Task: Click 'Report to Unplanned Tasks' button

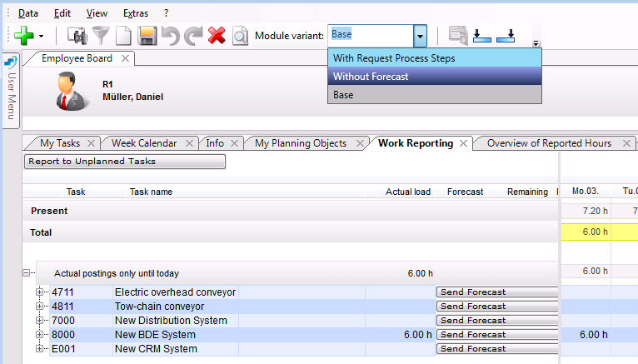Action: coord(125,162)
